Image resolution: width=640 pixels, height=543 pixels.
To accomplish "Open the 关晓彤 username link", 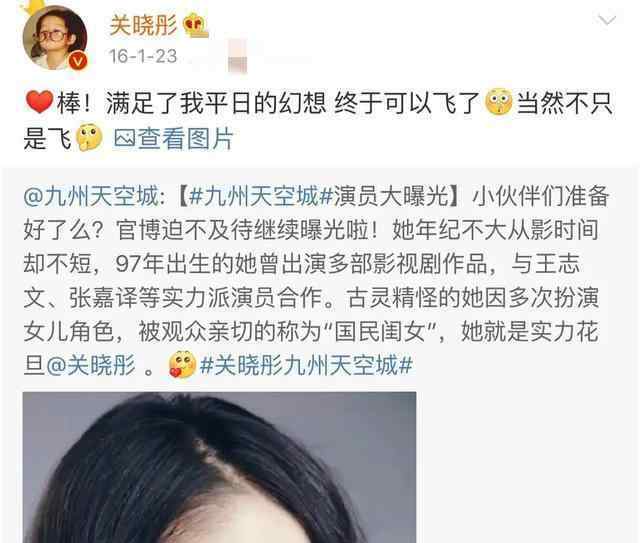I will (x=143, y=25).
